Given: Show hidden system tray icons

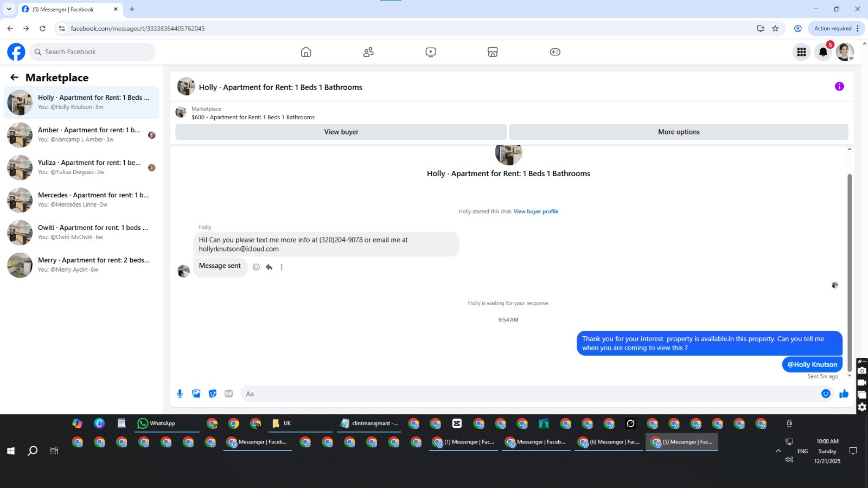Looking at the screenshot, I should pos(778,451).
